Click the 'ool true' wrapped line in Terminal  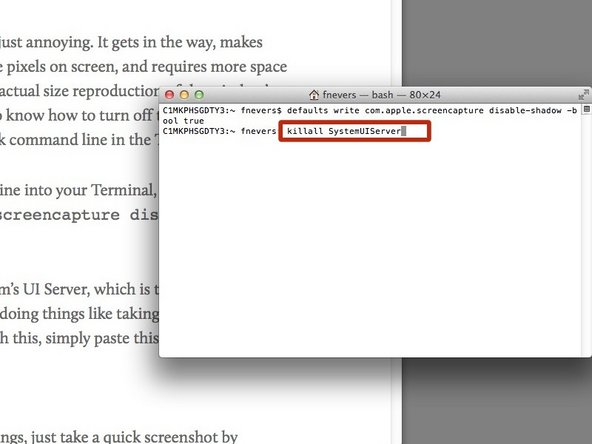coord(183,121)
